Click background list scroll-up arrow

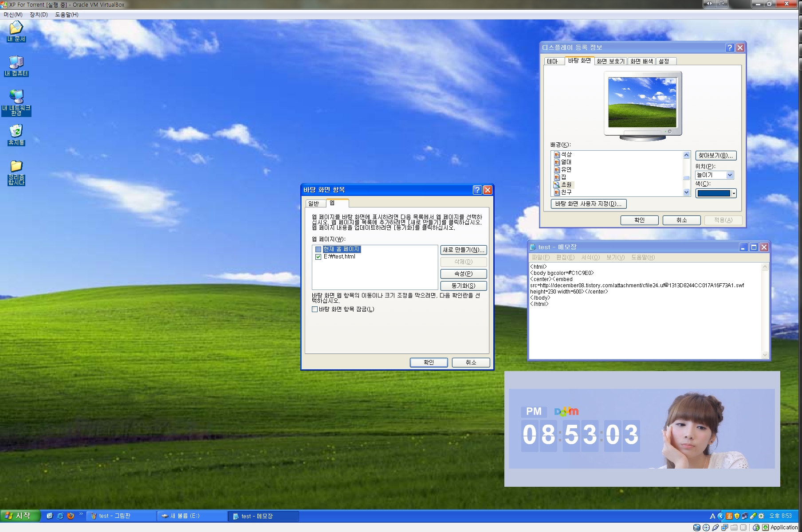pyautogui.click(x=687, y=155)
